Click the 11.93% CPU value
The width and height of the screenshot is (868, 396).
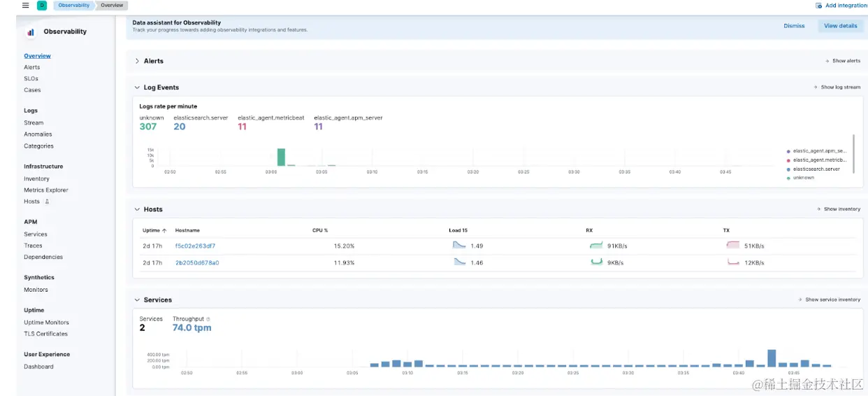click(x=344, y=263)
